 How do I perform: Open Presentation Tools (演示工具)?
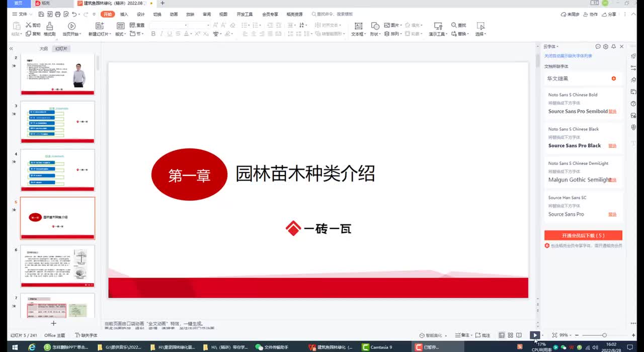[438, 29]
